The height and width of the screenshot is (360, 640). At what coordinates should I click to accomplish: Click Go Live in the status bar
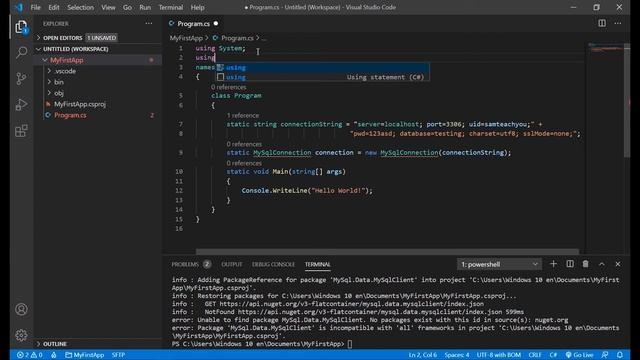(x=579, y=355)
